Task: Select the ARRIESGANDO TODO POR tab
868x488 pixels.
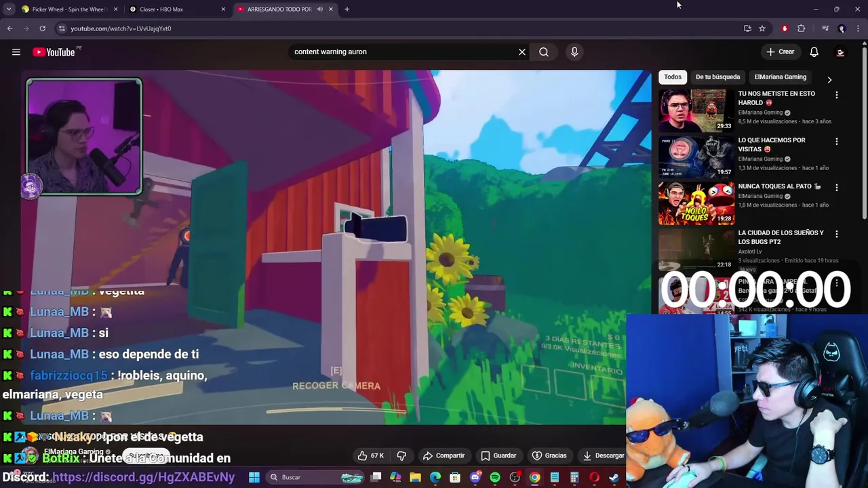Action: tap(278, 9)
